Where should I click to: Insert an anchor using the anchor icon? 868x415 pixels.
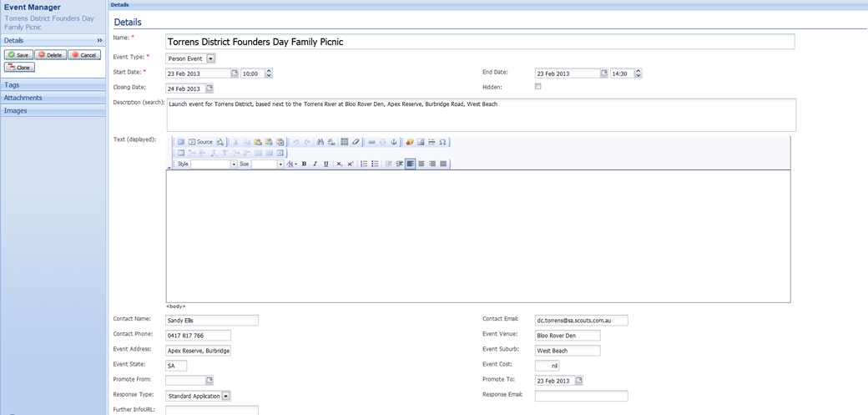pos(395,142)
